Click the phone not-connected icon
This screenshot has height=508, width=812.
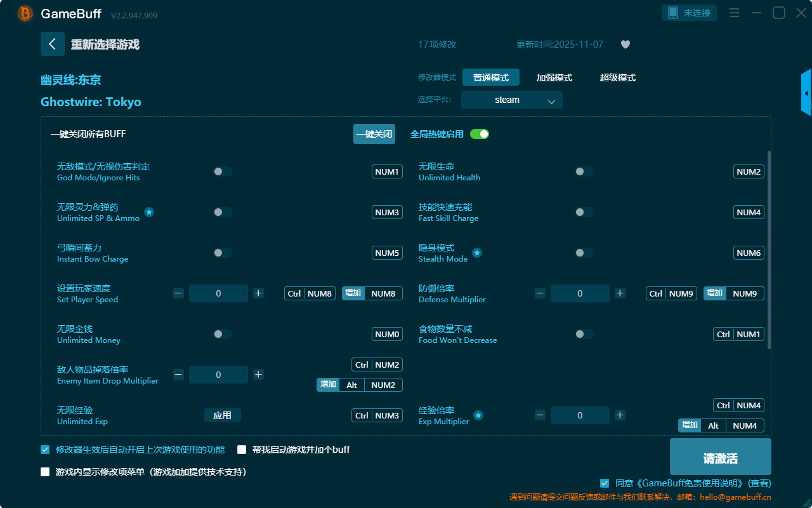tap(673, 13)
